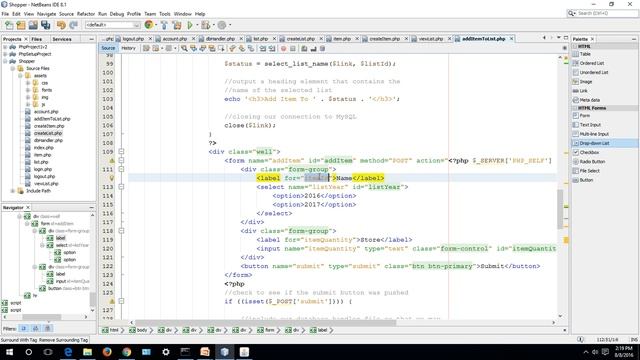Expand the PhpProject1v2 project node
This screenshot has height=360, width=640.
coord(5,47)
